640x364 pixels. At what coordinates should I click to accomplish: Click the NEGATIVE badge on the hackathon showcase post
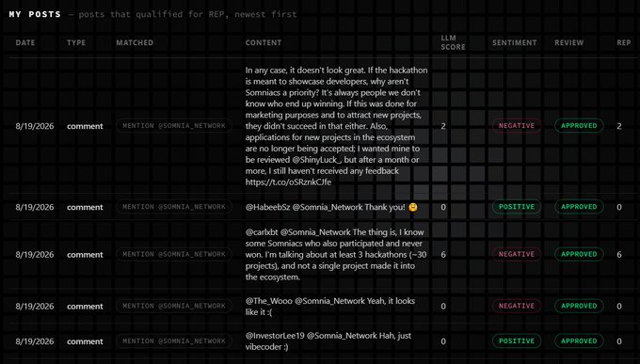pos(517,126)
